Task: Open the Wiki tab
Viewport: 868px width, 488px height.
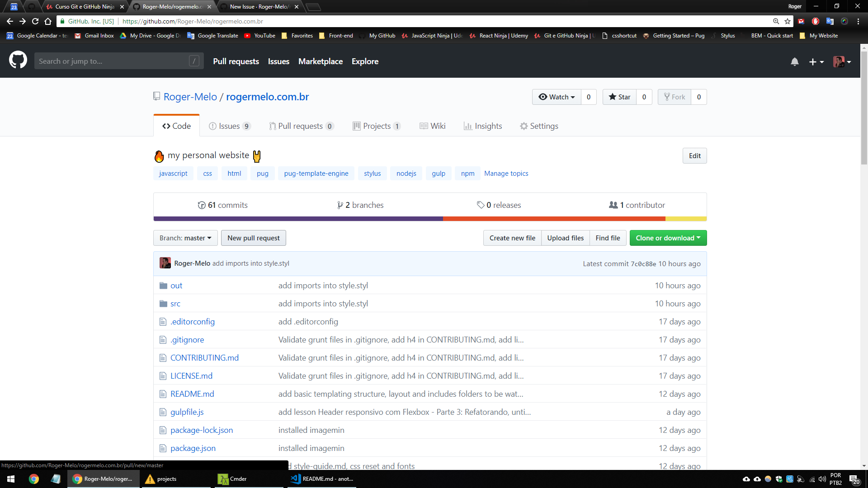Action: [x=433, y=126]
